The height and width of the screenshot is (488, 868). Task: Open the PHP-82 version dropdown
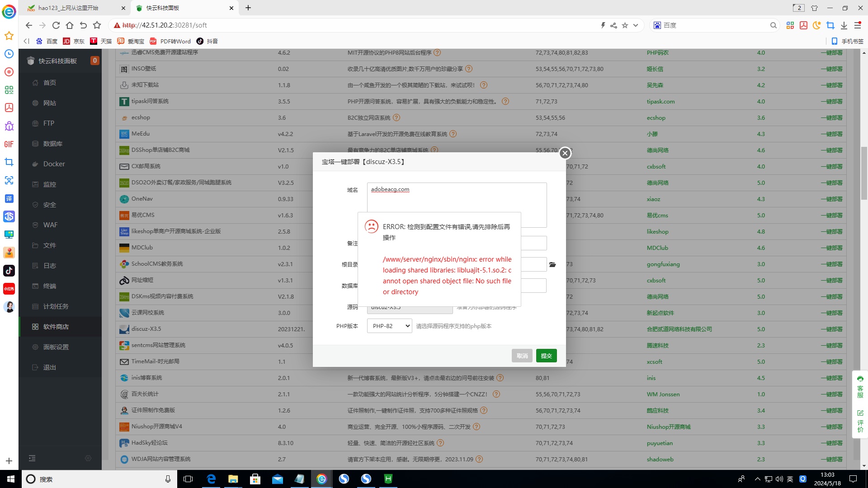(389, 326)
